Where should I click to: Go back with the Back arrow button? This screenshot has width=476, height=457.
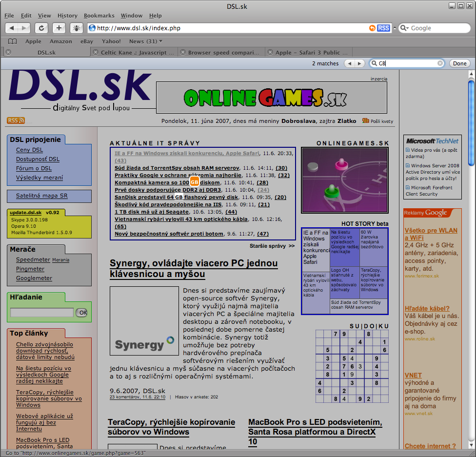(12, 28)
